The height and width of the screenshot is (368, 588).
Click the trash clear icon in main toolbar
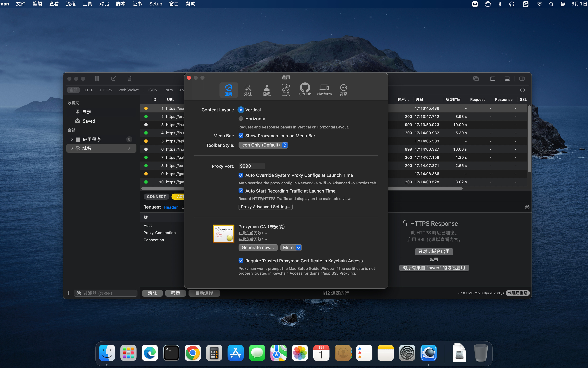pos(130,78)
